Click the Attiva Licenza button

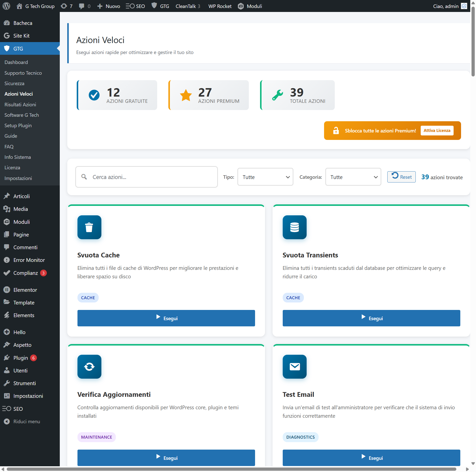(x=437, y=130)
